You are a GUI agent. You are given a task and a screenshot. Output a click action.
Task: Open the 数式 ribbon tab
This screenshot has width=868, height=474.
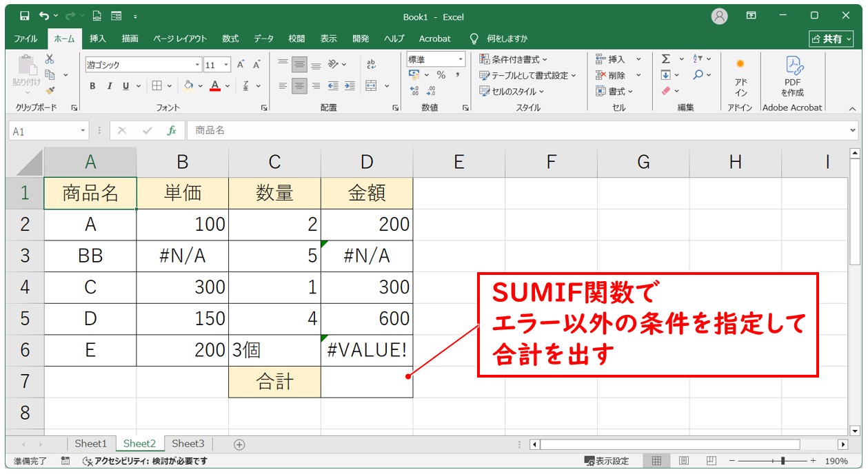click(x=230, y=39)
